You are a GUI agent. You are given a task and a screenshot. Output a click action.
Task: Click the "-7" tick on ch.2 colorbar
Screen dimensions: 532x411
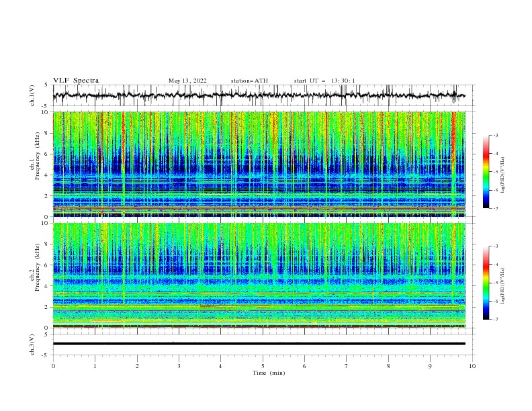pyautogui.click(x=496, y=319)
